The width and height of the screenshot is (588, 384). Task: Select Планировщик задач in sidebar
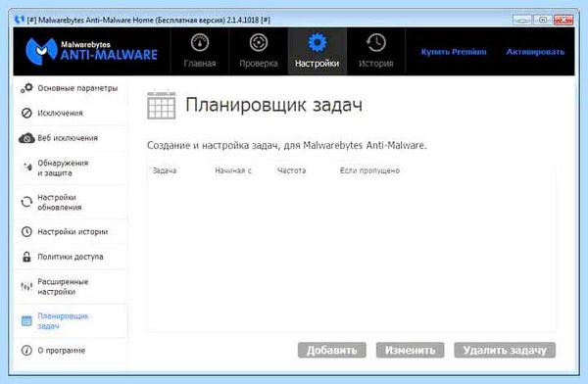(71, 321)
